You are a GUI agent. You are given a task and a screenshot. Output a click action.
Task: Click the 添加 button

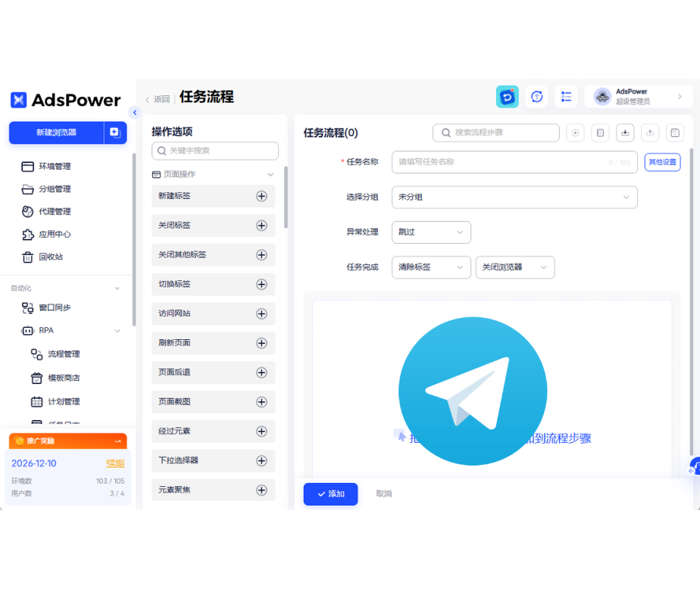pos(330,494)
